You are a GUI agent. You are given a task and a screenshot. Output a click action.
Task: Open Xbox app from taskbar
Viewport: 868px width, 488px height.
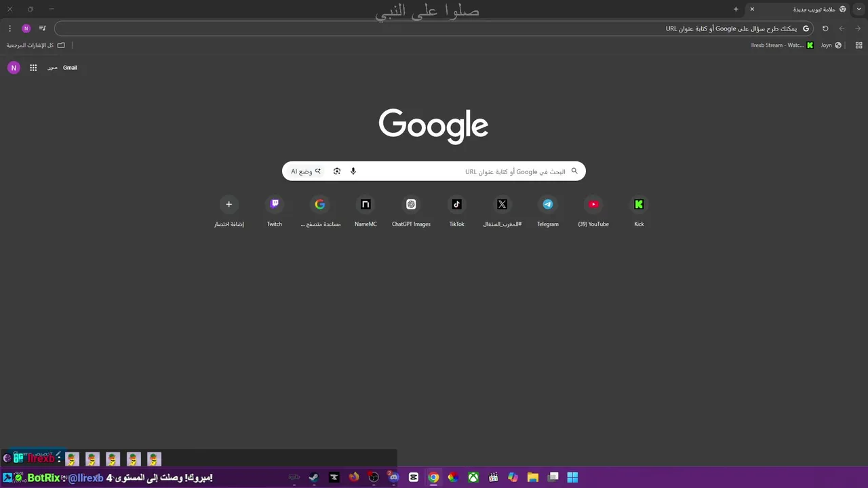tap(473, 477)
